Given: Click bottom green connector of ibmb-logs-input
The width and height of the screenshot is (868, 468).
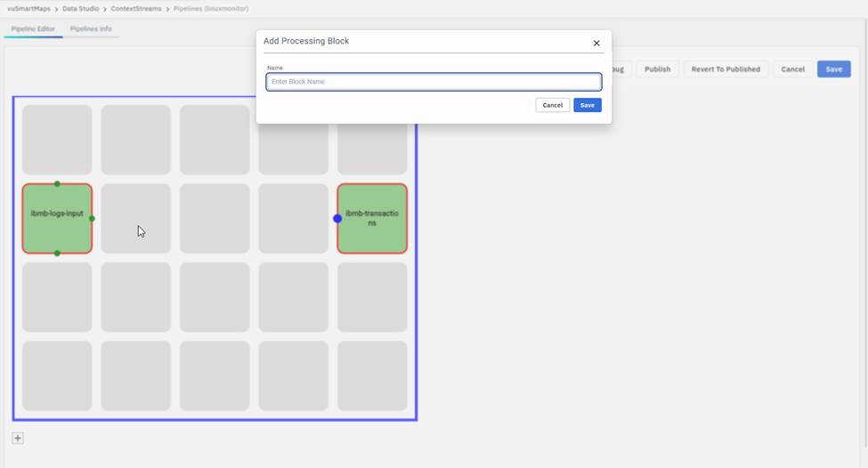Looking at the screenshot, I should click(x=57, y=254).
